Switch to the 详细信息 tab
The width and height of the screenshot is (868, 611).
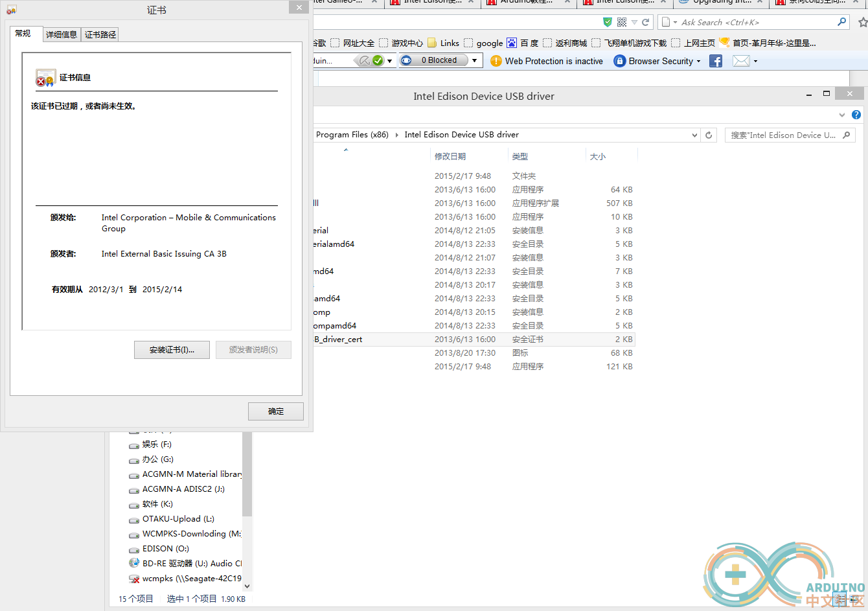point(62,35)
